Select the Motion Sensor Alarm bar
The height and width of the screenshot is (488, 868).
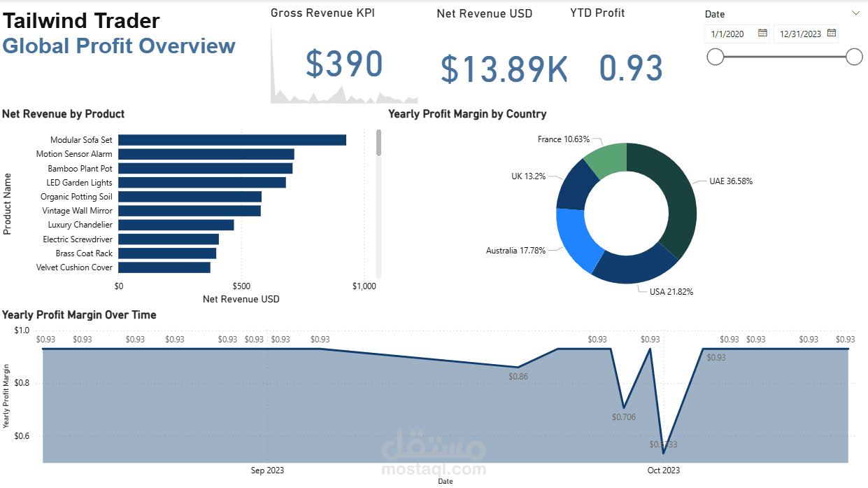[206, 153]
